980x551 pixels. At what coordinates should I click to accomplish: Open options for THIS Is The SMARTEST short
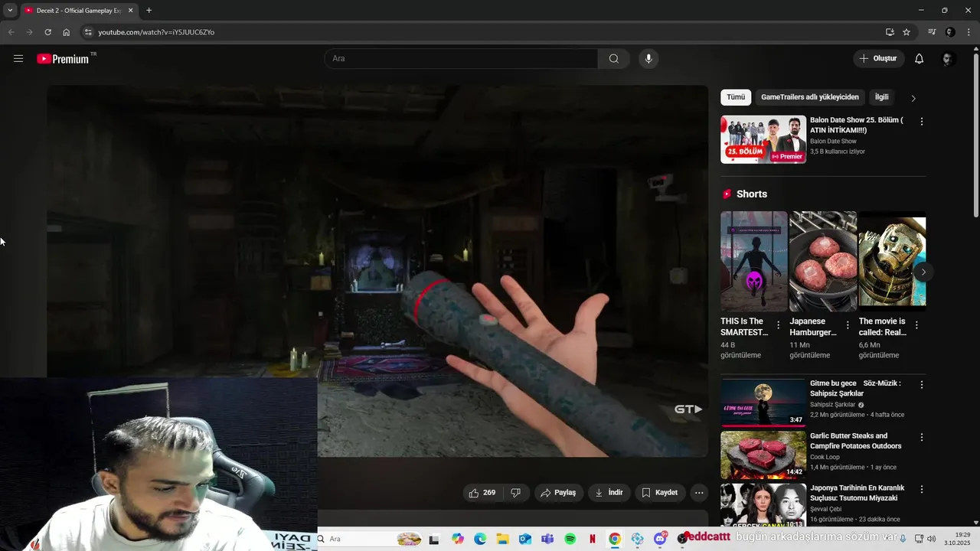point(779,325)
